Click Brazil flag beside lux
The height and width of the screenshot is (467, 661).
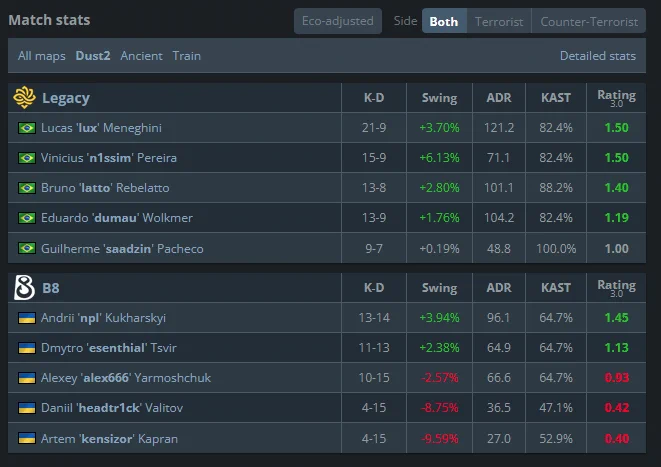click(x=27, y=128)
